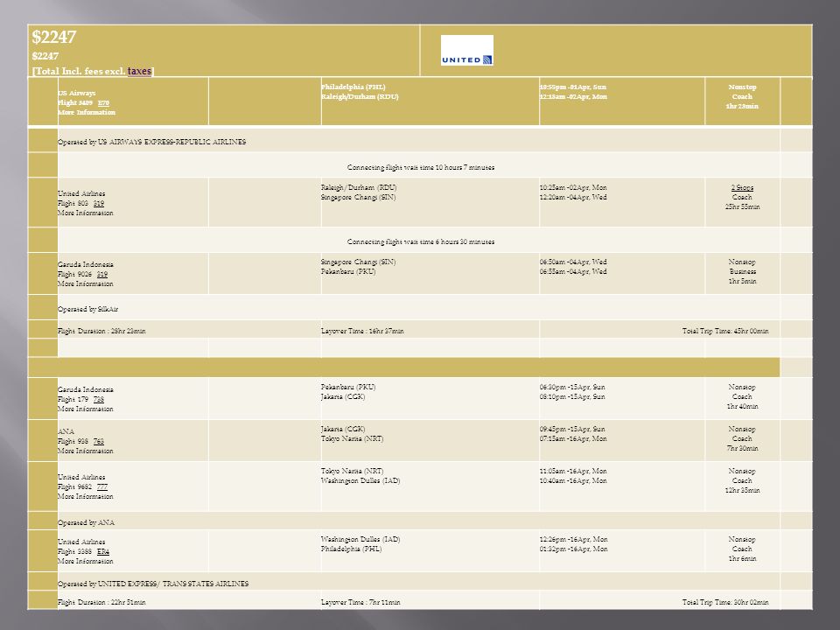Viewport: 840px width, 630px height.
Task: Select '7hr 30min' duration in ANA row
Action: tap(742, 449)
